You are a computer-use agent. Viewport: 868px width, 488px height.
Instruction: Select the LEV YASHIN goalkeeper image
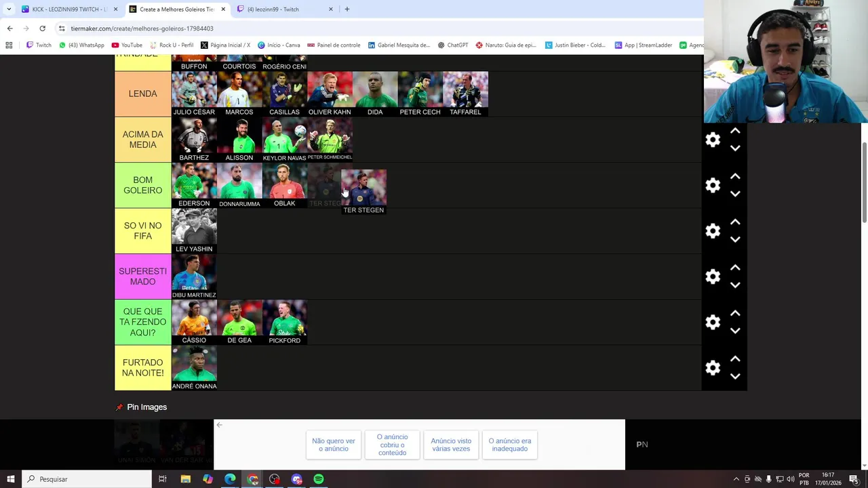(x=194, y=230)
